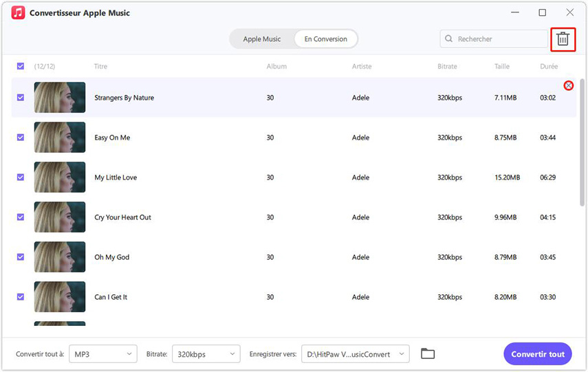Click the 8.79MB size value
The height and width of the screenshot is (372, 588).
tap(505, 257)
